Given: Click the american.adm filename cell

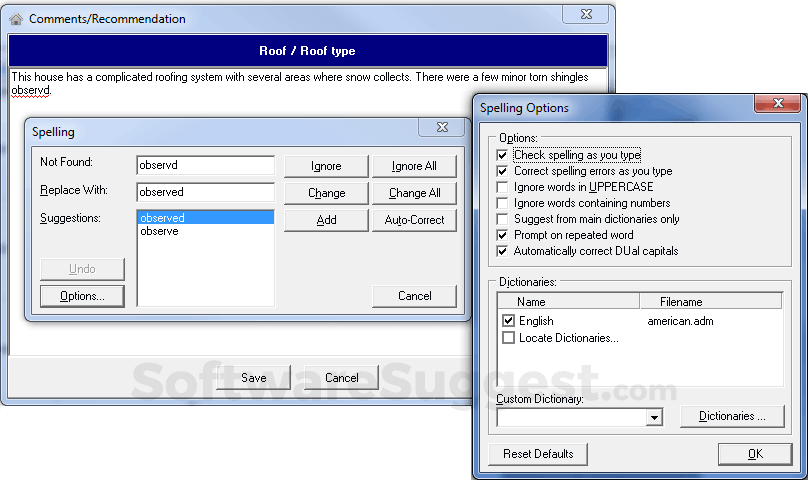Looking at the screenshot, I should point(680,321).
